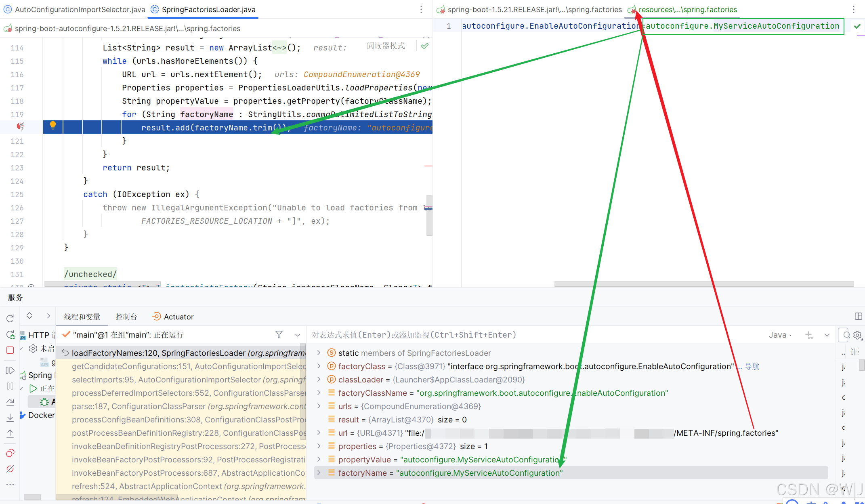Toggle 阅读器模式 reader mode
The width and height of the screenshot is (865, 504).
385,46
